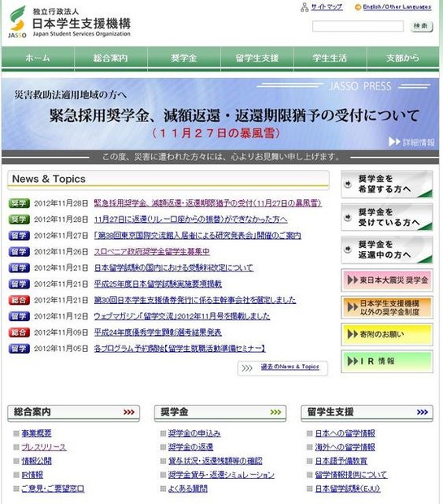Open 過去のNews & Topics link
Viewport: 443px width, 504px height.
pos(289,367)
